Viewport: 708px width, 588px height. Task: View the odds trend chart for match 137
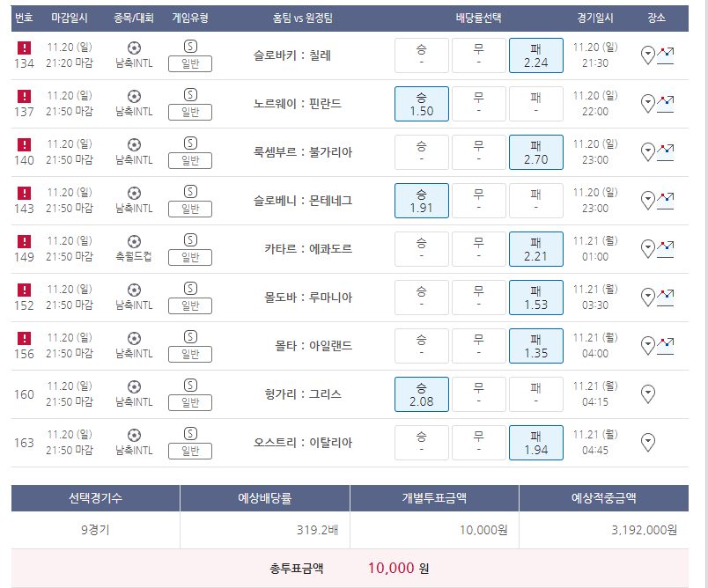[665, 104]
